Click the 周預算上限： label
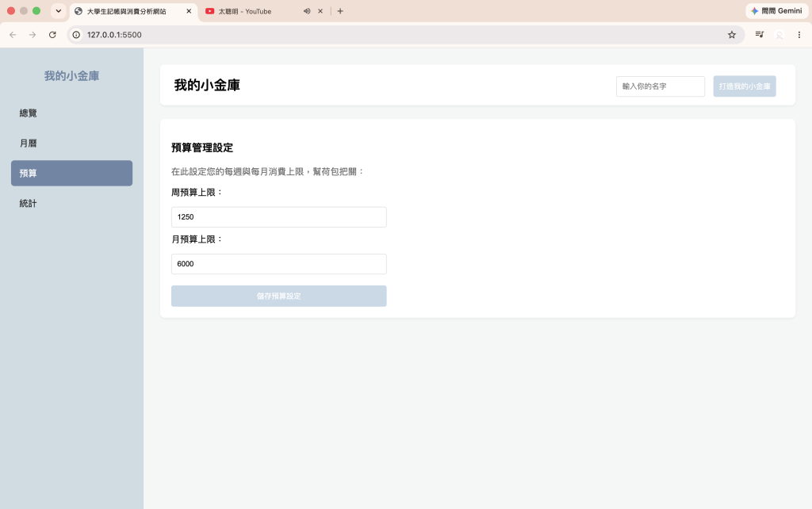The height and width of the screenshot is (509, 812). pyautogui.click(x=197, y=192)
